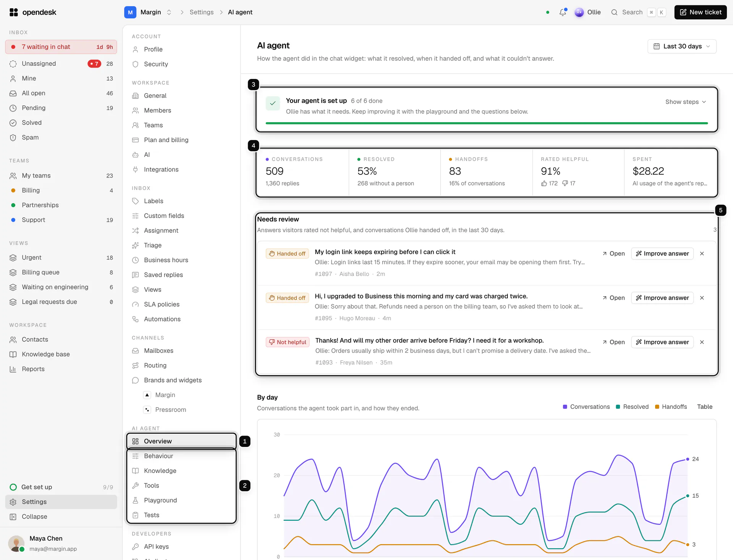The width and height of the screenshot is (733, 560).
Task: Dismiss the order arrival review item
Action: pos(702,342)
